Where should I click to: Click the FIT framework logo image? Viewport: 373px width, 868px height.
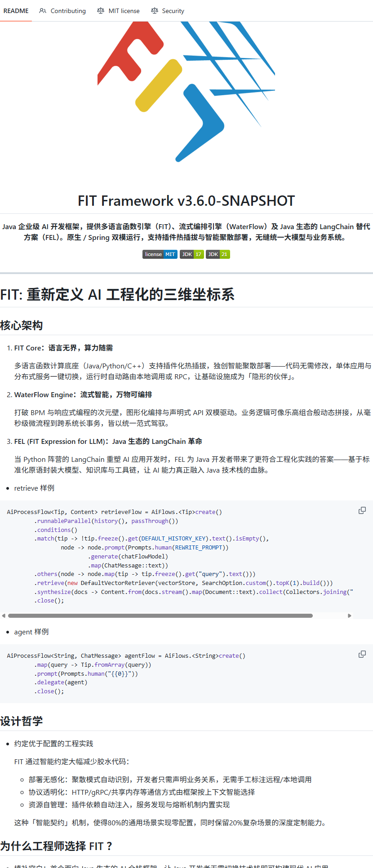pos(186,92)
